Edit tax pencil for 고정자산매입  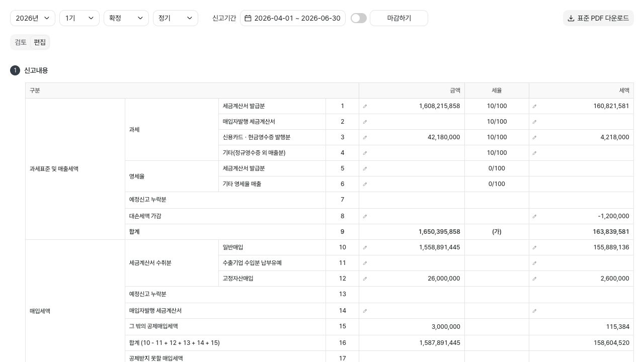[x=535, y=279]
